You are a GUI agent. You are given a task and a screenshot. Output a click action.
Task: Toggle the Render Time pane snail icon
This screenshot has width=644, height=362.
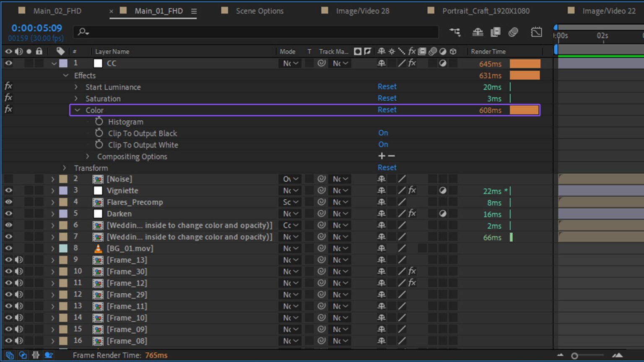[x=49, y=355]
